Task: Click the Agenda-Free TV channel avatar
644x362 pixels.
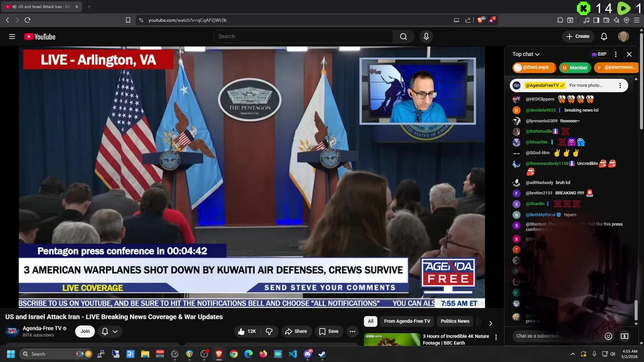Action: pos(12,331)
